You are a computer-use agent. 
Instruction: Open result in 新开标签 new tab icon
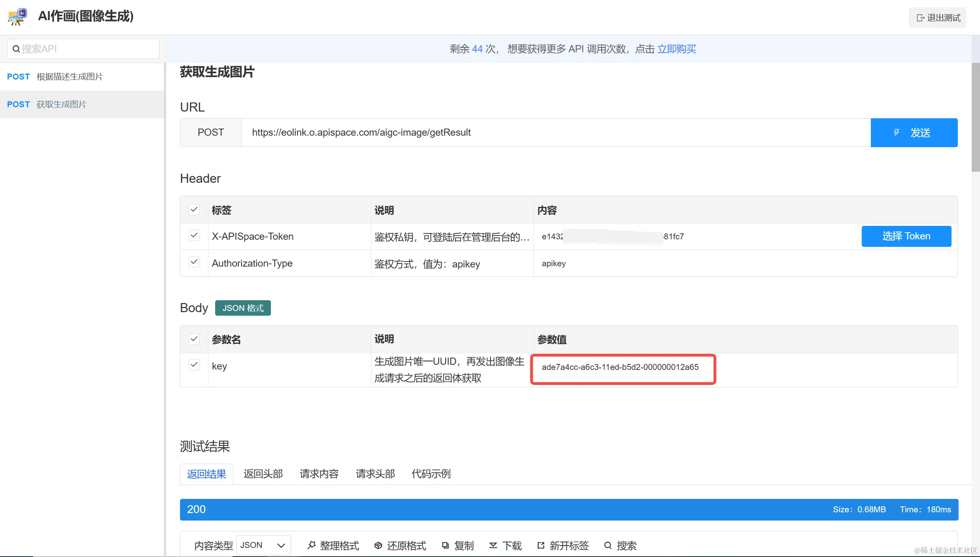coord(541,546)
